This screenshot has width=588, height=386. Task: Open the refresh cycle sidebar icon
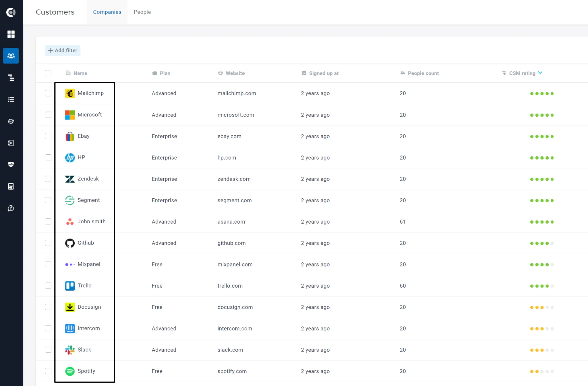point(11,121)
